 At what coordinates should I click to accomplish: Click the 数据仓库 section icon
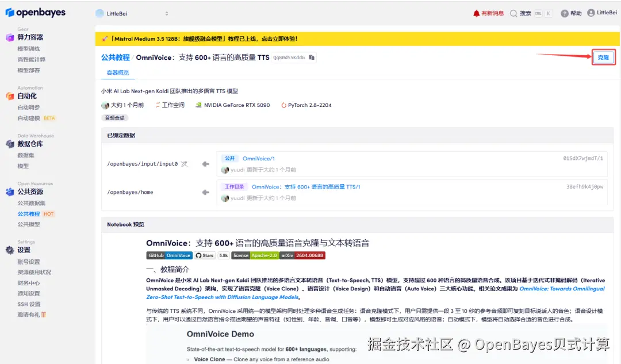10,144
